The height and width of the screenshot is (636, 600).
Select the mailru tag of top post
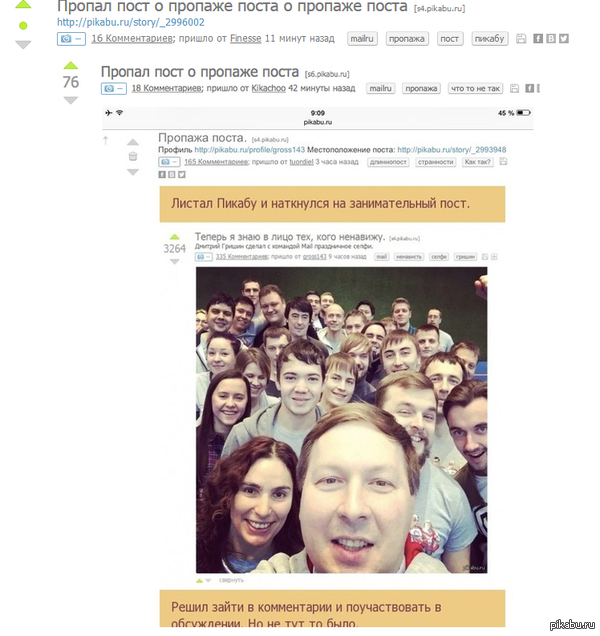tap(362, 39)
